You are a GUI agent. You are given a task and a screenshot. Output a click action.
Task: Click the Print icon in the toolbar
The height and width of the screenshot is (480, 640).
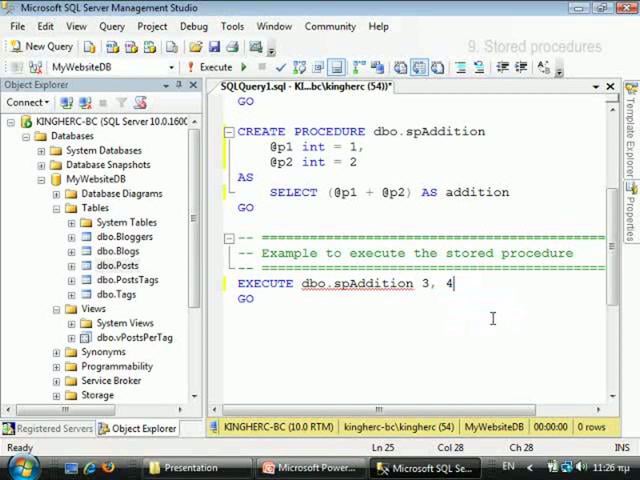(x=232, y=47)
